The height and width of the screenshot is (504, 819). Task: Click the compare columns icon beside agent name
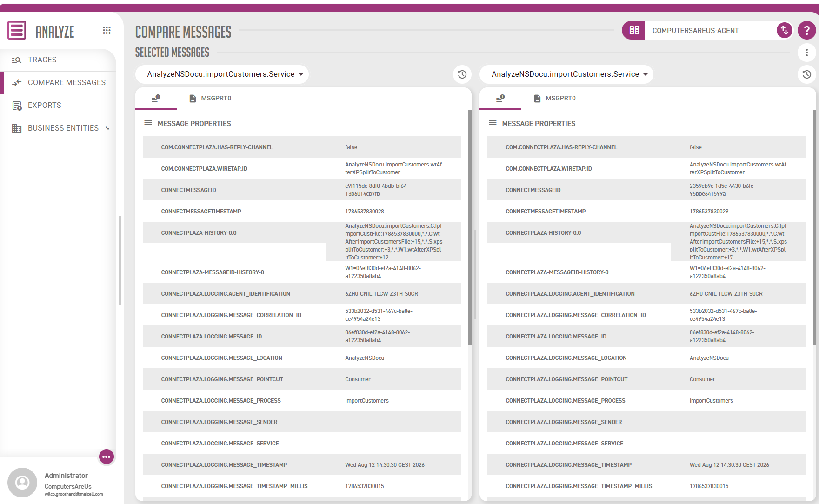(x=634, y=30)
